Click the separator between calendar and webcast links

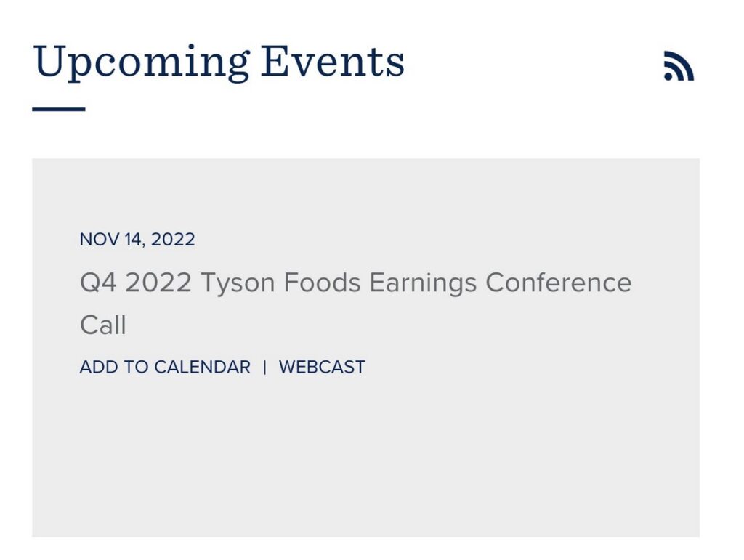pyautogui.click(x=267, y=367)
